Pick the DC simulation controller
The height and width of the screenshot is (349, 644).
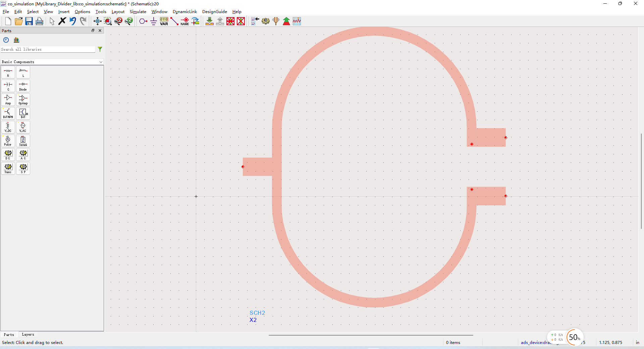[x=8, y=155]
